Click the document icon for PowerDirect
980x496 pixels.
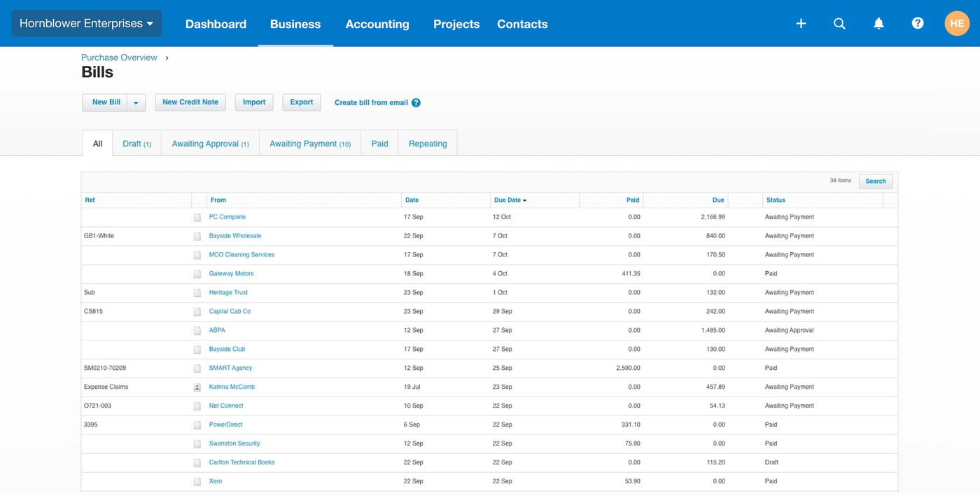pyautogui.click(x=197, y=425)
